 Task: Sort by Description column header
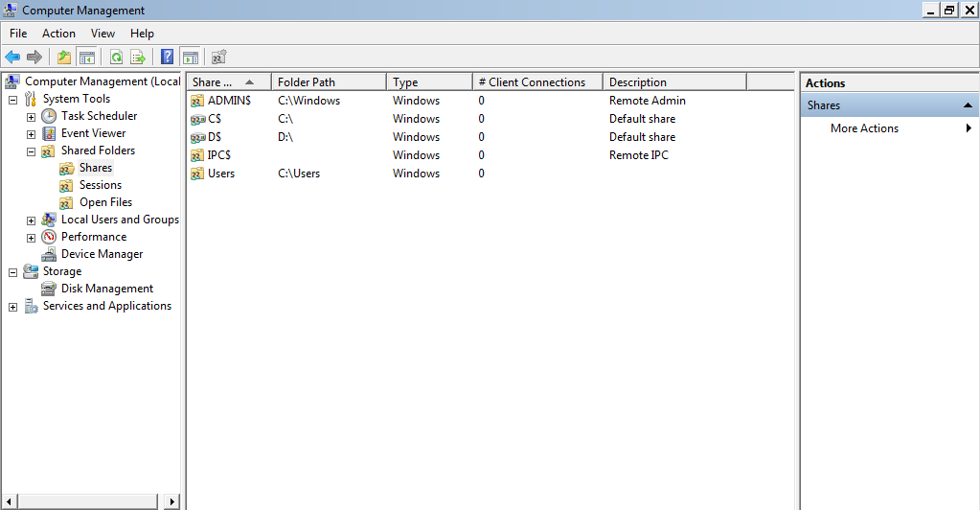coord(675,82)
